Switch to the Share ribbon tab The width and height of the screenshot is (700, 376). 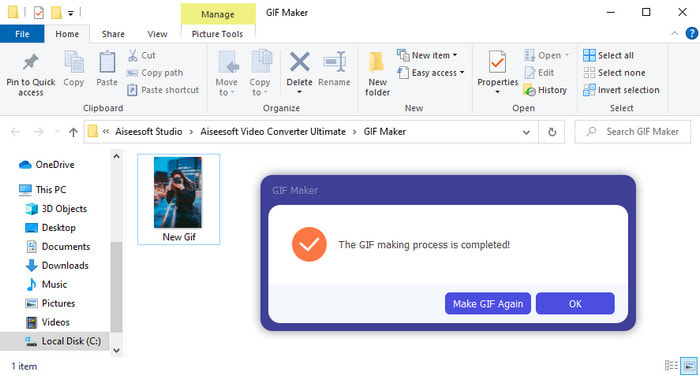point(113,34)
